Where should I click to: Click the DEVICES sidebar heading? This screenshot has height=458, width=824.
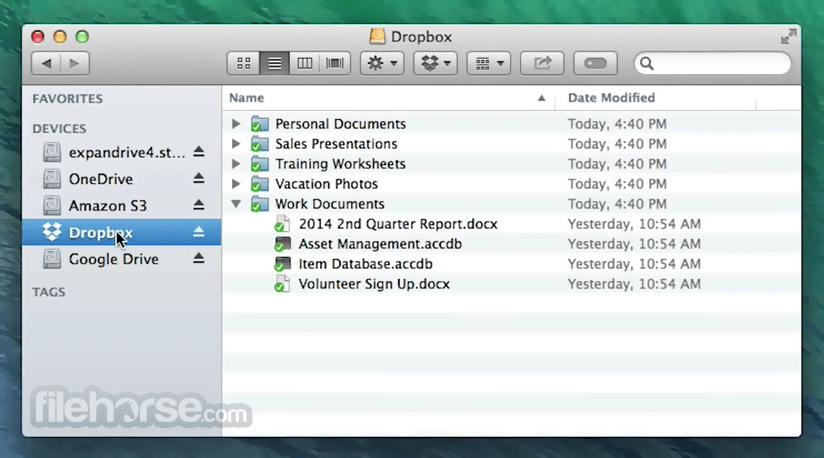point(59,129)
